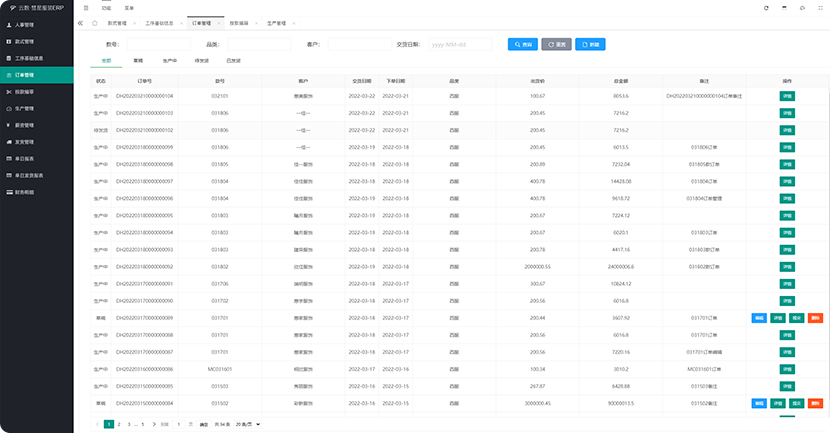Click the blue new order (新建) button
Image resolution: width=830 pixels, height=433 pixels.
pos(590,44)
